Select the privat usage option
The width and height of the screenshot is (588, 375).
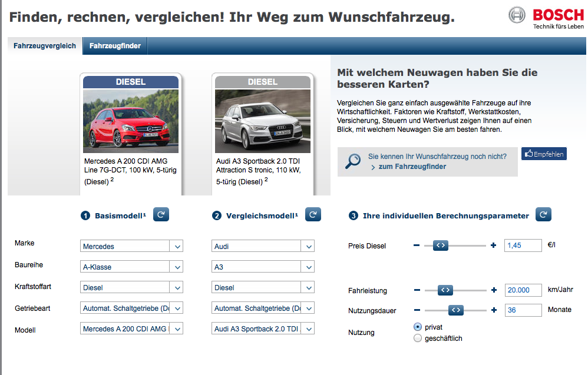click(x=417, y=327)
